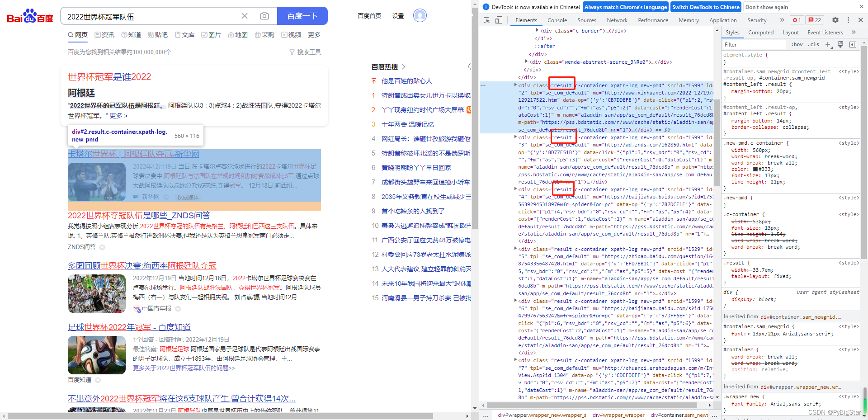Open the Application tab
Image resolution: width=868 pixels, height=420 pixels.
pos(723,20)
